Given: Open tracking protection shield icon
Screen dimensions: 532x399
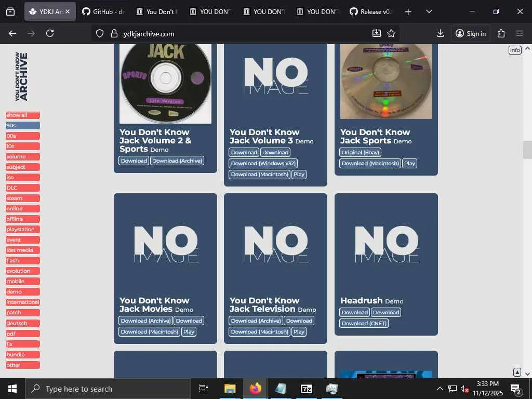Looking at the screenshot, I should [99, 34].
